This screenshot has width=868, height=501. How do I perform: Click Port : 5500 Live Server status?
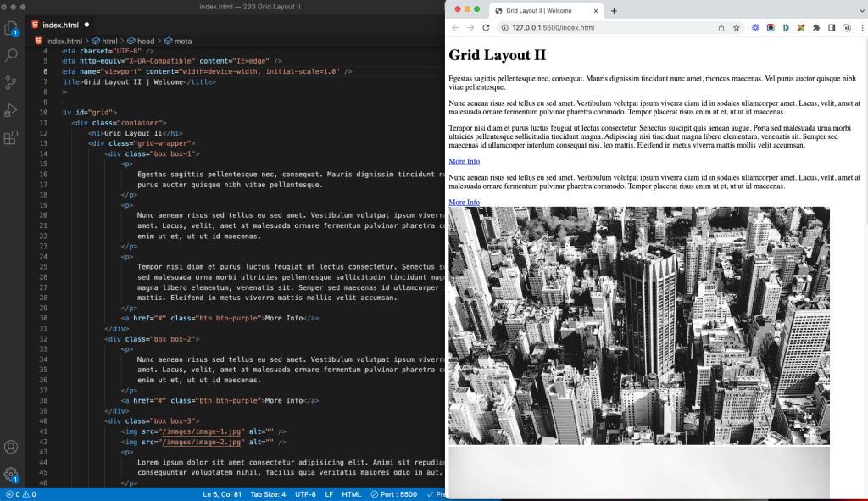[x=394, y=494]
